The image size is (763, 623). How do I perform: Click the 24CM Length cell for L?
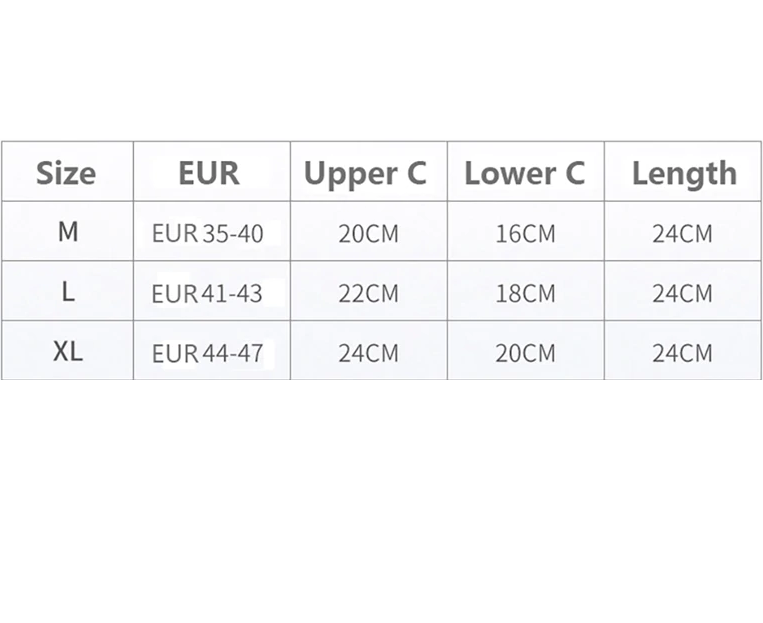tap(682, 294)
